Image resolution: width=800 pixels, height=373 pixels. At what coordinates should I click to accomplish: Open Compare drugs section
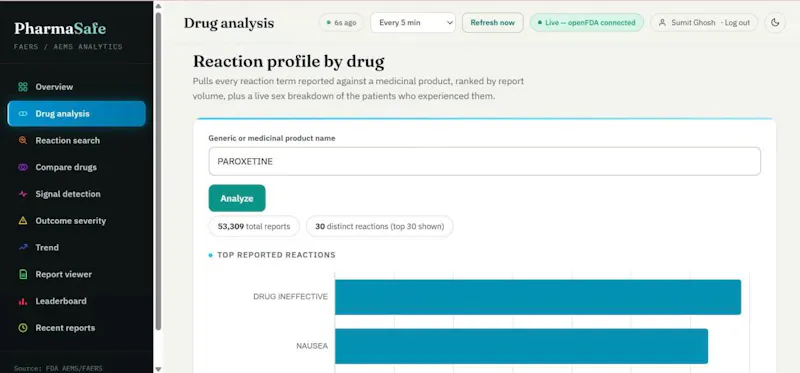(77, 167)
